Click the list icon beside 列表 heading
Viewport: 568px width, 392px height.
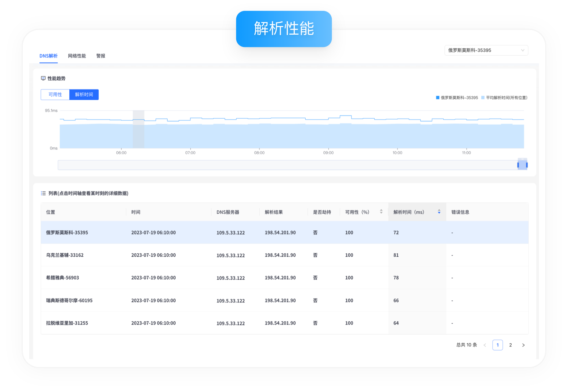tap(43, 193)
